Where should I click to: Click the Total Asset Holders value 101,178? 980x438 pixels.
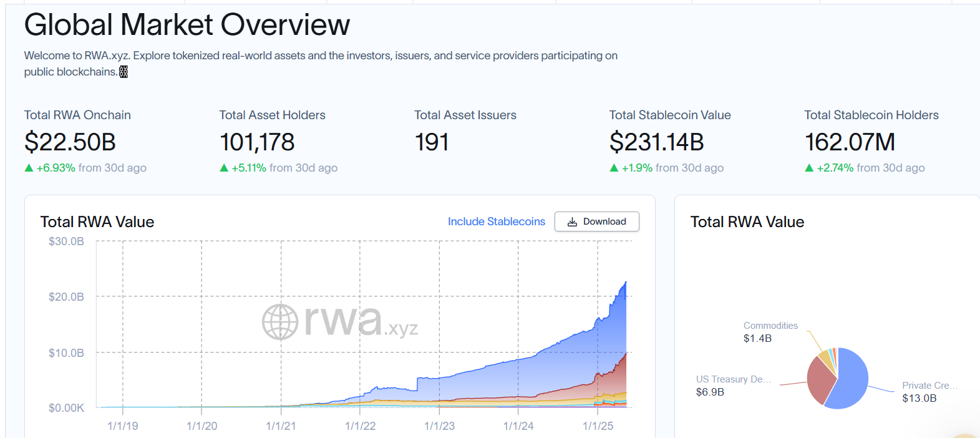point(257,142)
